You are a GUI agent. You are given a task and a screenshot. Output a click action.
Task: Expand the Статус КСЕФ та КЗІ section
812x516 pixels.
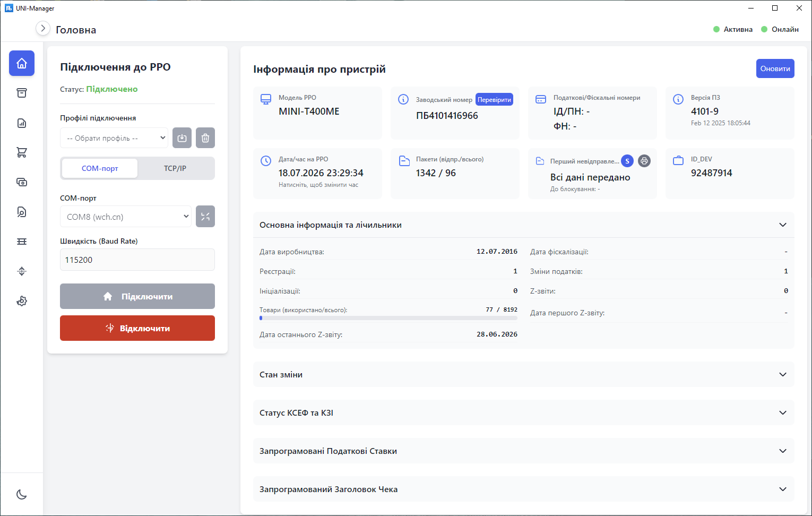tap(524, 412)
